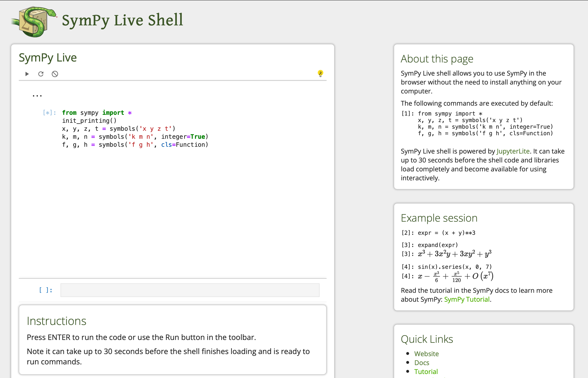Click the SymPy Live Shell page title
This screenshot has height=378, width=588.
122,20
